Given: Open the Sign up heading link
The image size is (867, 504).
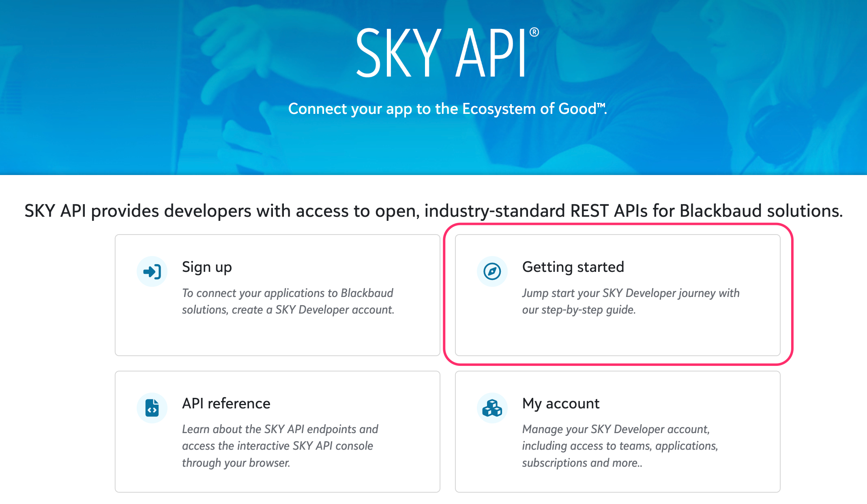Looking at the screenshot, I should tap(207, 267).
